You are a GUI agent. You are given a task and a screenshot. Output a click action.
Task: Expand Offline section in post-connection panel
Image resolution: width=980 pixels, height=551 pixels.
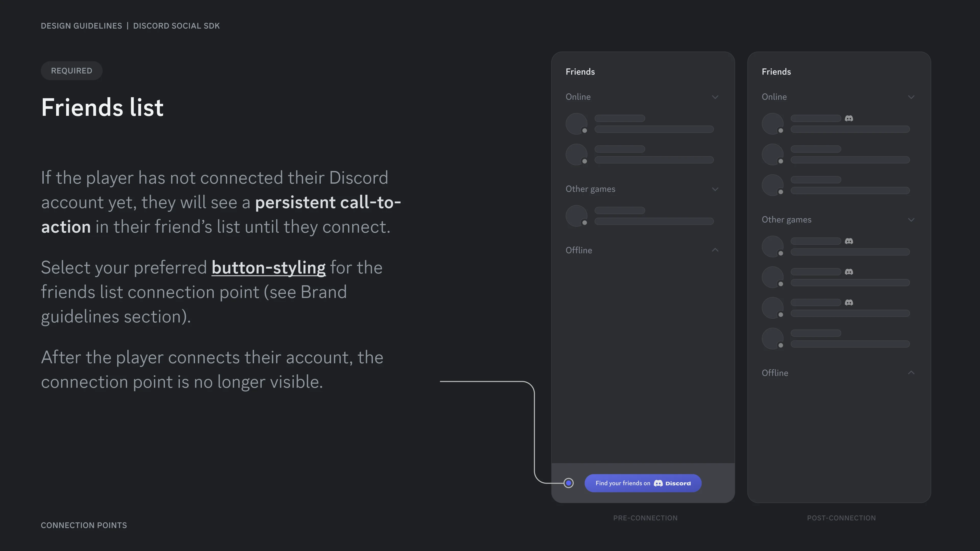tap(911, 372)
